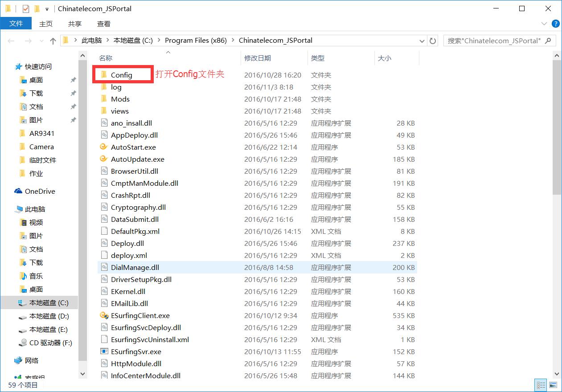The image size is (562, 392).
Task: Open the quick access toolbar customize dropdown
Action: pos(47,9)
